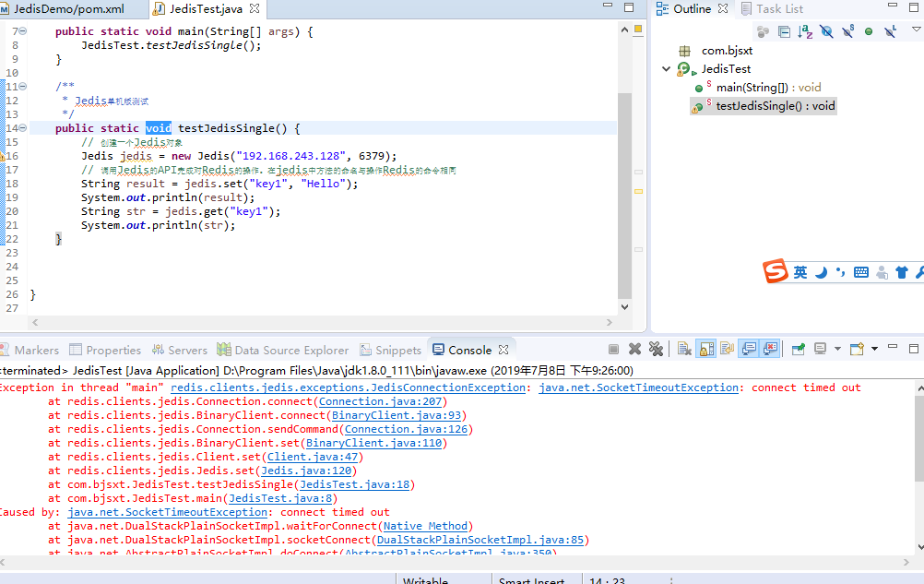Collapse All in the Outline view
Viewport: 924px width, 584px height.
tap(784, 31)
